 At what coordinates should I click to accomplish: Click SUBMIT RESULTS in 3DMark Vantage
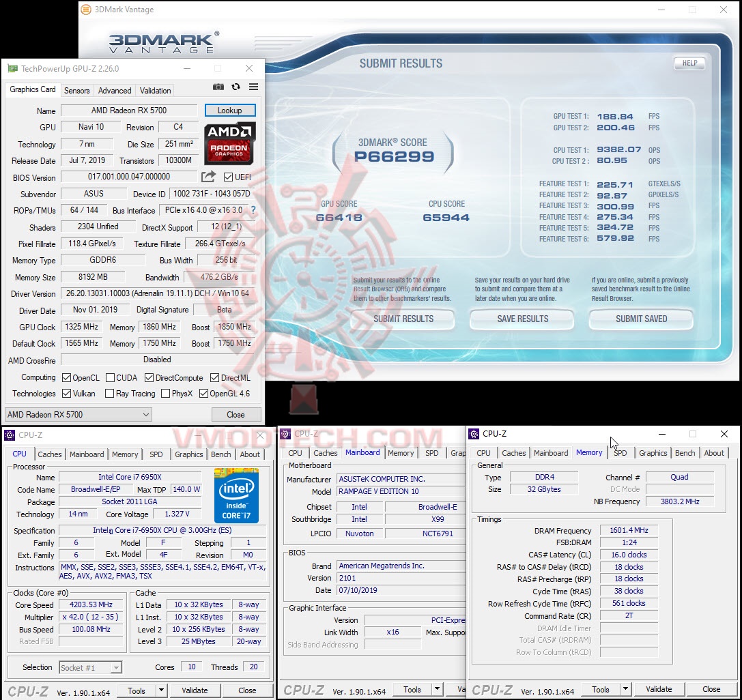[x=403, y=319]
